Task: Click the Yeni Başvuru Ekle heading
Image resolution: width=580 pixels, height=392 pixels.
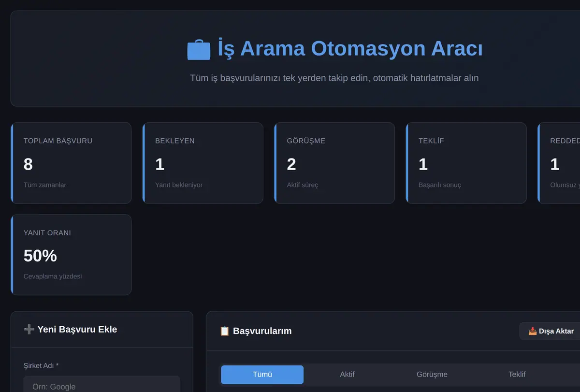Action: pos(77,330)
